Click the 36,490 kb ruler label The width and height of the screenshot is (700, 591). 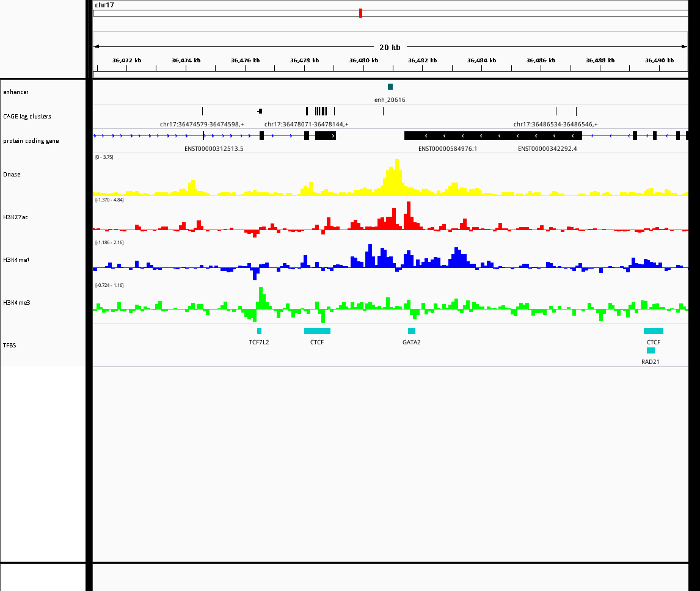pyautogui.click(x=659, y=60)
